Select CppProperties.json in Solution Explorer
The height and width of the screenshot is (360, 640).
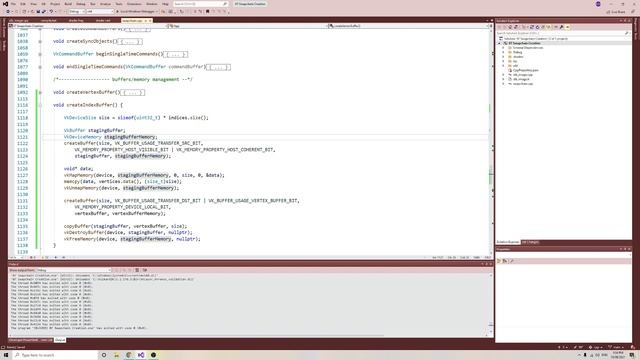tap(526, 70)
